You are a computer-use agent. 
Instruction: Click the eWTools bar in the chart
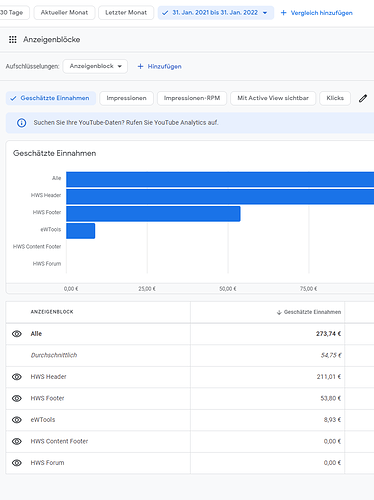pos(81,231)
